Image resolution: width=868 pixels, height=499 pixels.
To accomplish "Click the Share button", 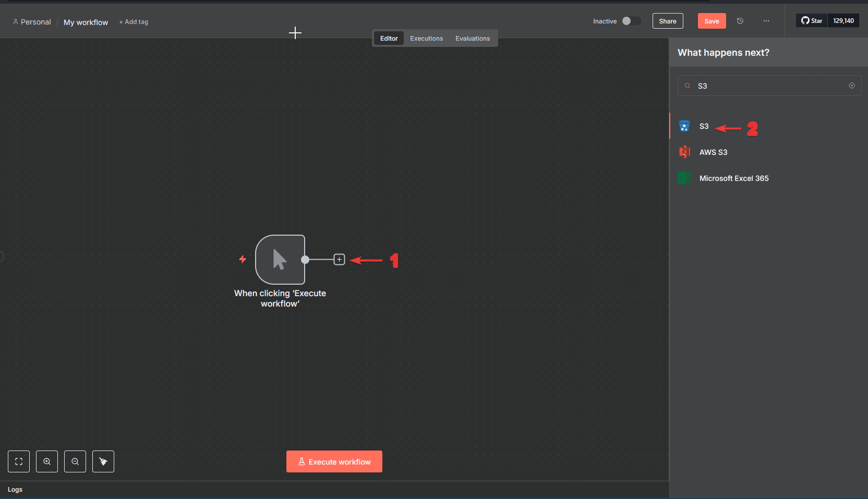I will (x=667, y=21).
